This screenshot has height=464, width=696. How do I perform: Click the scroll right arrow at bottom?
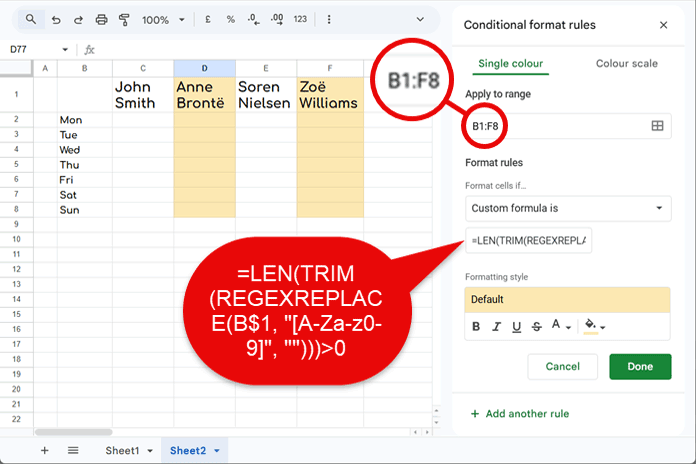[x=427, y=432]
